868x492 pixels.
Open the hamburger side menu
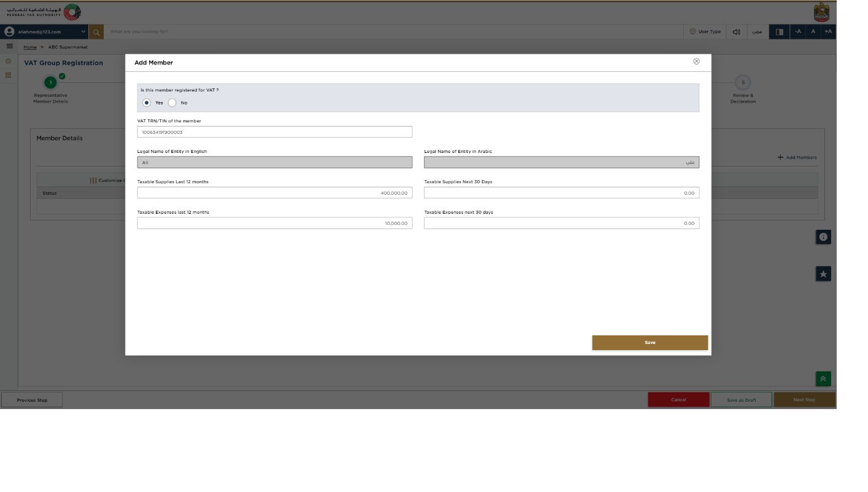pyautogui.click(x=10, y=46)
